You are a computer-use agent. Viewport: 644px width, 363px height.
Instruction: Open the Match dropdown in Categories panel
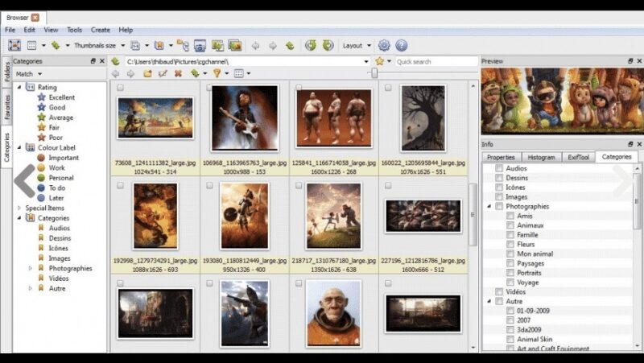tap(29, 74)
